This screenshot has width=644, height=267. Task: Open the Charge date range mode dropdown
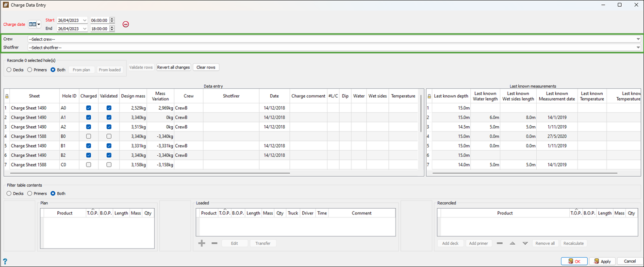(34, 24)
